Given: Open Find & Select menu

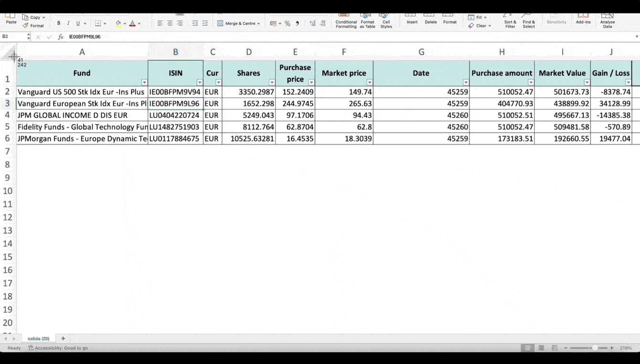Looking at the screenshot, I should coord(529,21).
